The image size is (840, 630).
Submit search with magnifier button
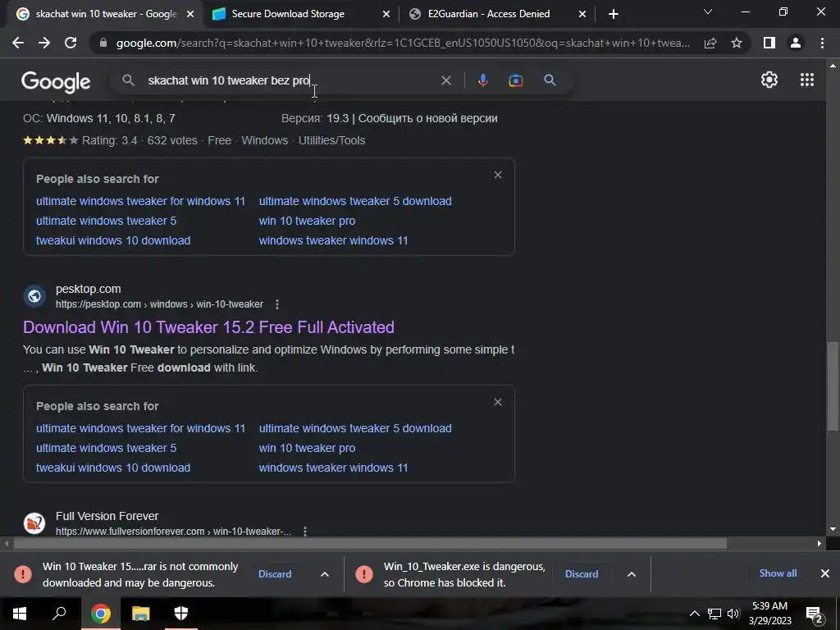tap(550, 80)
